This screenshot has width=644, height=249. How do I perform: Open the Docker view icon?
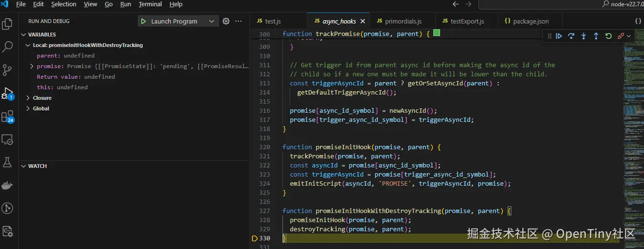click(8, 186)
